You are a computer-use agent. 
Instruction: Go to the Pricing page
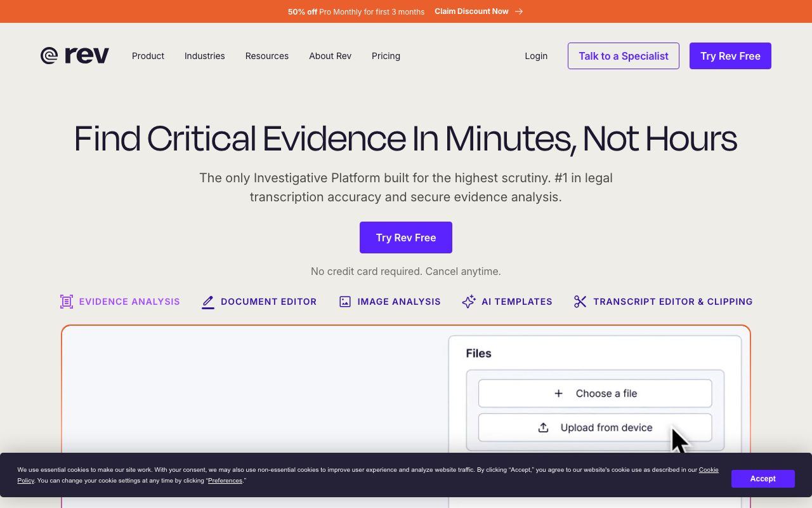[386, 56]
